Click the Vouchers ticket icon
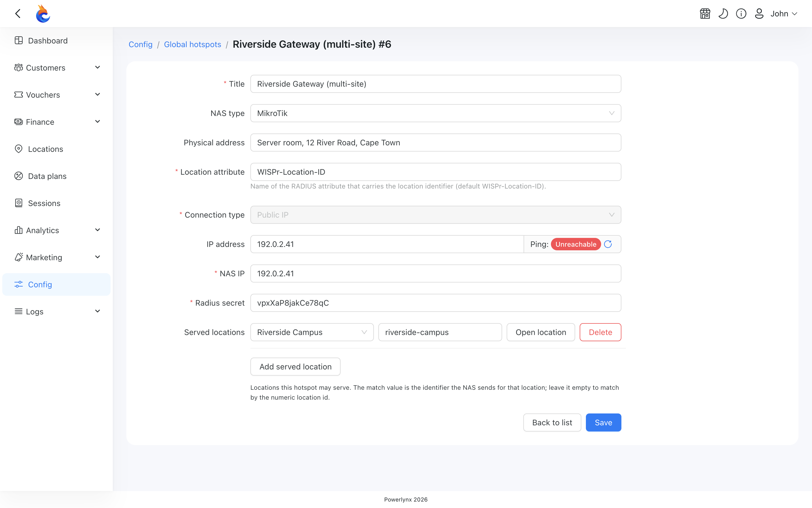This screenshot has width=812, height=508. click(x=19, y=95)
